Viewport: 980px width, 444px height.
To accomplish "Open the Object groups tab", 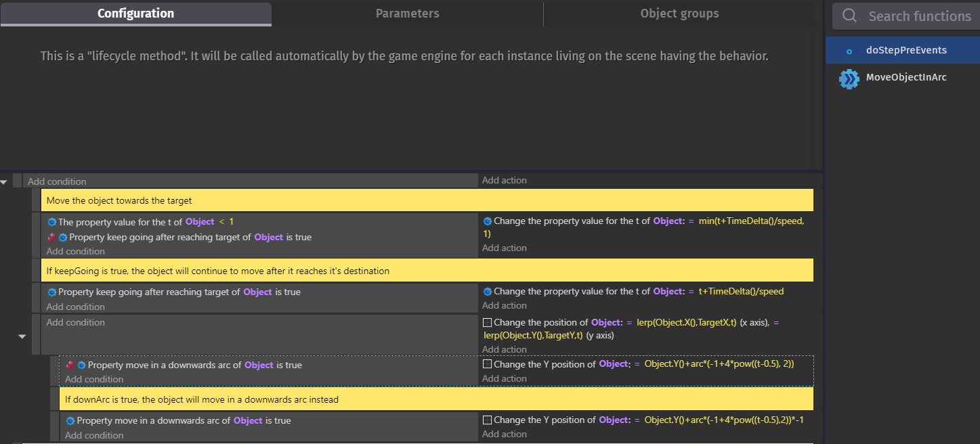I will click(x=679, y=14).
